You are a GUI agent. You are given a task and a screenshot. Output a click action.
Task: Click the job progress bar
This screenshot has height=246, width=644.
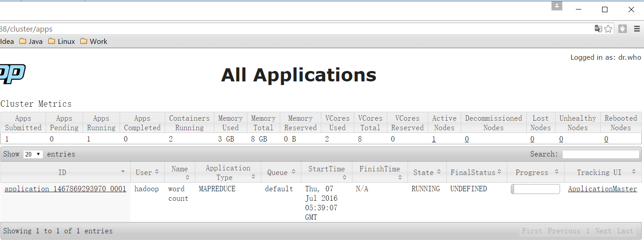[535, 189]
